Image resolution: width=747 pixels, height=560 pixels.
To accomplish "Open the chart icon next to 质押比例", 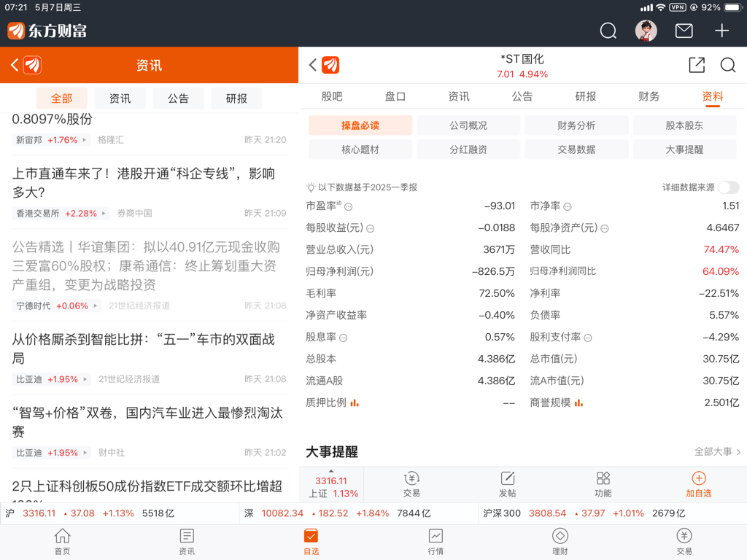I will click(x=355, y=403).
